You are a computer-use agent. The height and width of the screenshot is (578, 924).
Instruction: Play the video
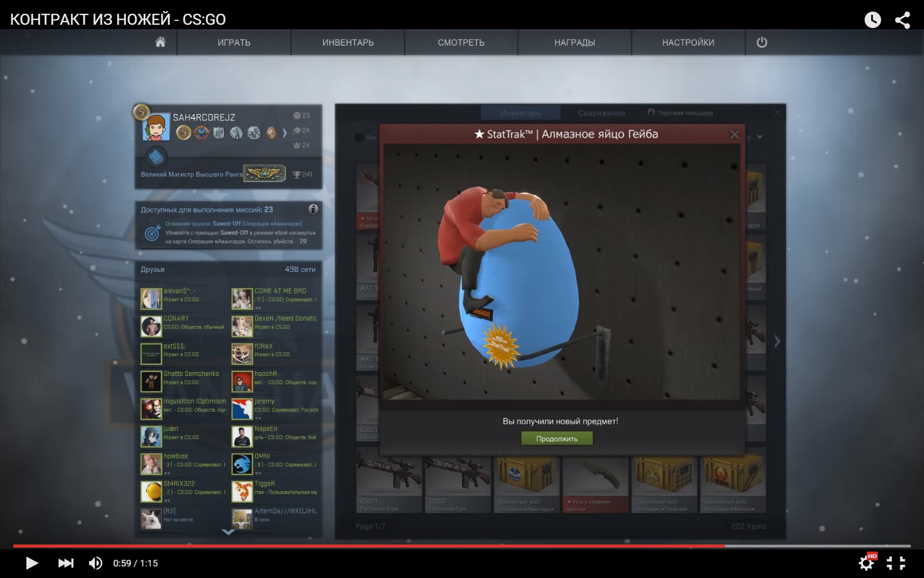(x=32, y=563)
